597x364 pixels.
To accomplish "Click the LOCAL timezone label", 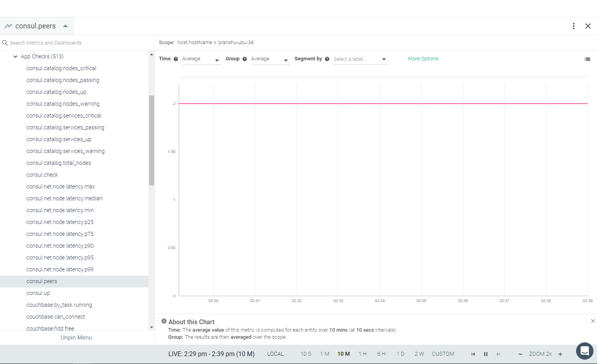I will pyautogui.click(x=275, y=354).
